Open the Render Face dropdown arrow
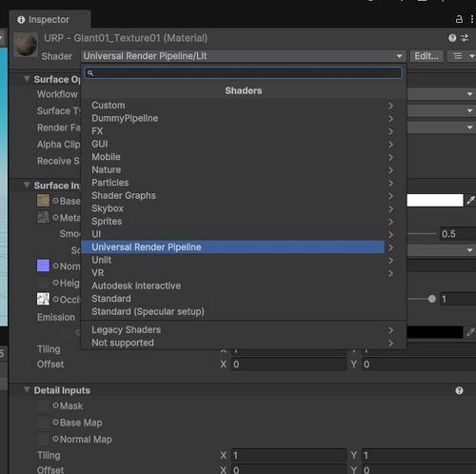This screenshot has width=476, height=474. pyautogui.click(x=469, y=128)
